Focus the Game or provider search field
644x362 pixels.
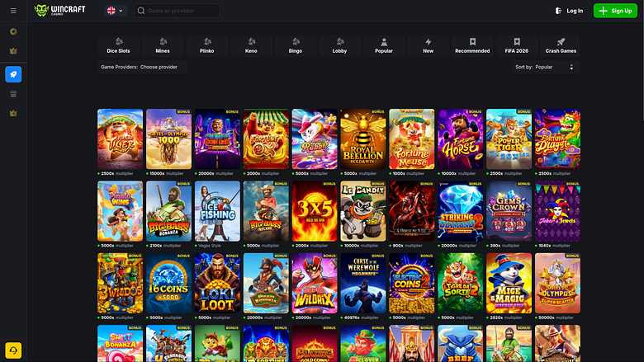177,11
